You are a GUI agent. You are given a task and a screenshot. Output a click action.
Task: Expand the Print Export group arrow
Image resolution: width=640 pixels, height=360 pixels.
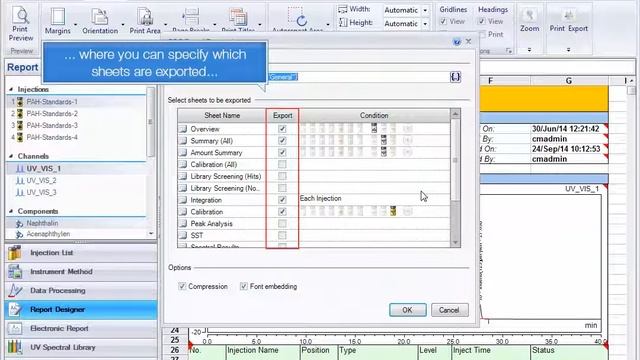point(569,50)
